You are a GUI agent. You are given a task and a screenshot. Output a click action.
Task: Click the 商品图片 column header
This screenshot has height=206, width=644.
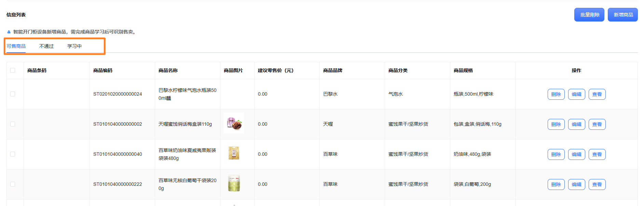pos(233,70)
